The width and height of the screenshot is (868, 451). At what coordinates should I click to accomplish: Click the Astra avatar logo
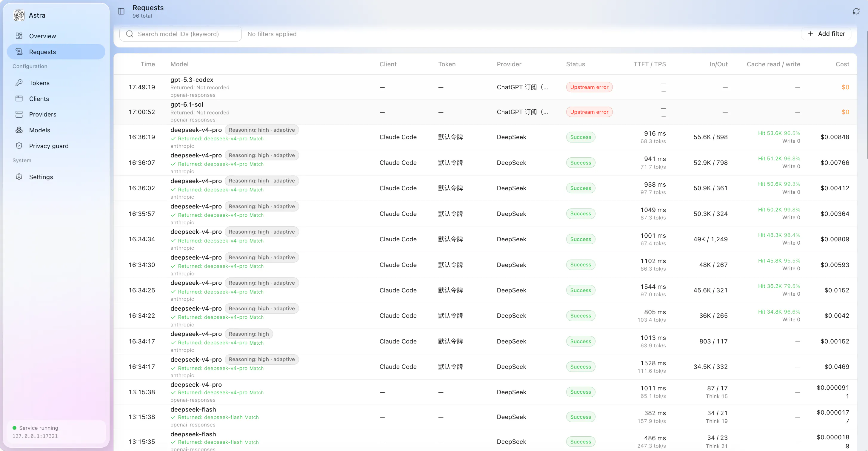[19, 15]
